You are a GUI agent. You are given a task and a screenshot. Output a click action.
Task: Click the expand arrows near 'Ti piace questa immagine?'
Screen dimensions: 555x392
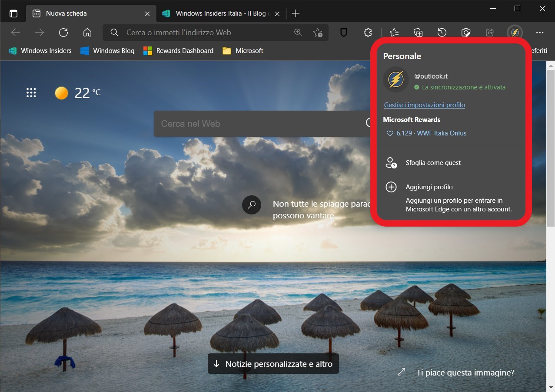pyautogui.click(x=402, y=372)
